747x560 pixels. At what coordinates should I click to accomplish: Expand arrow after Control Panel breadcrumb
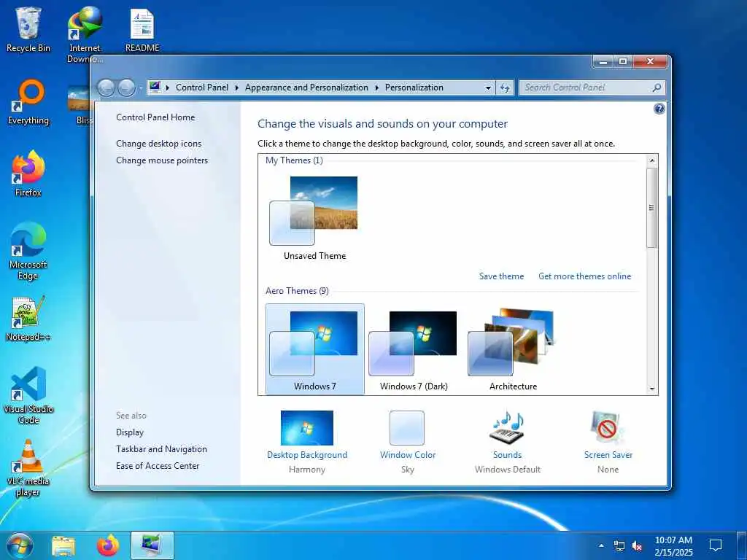coord(237,87)
